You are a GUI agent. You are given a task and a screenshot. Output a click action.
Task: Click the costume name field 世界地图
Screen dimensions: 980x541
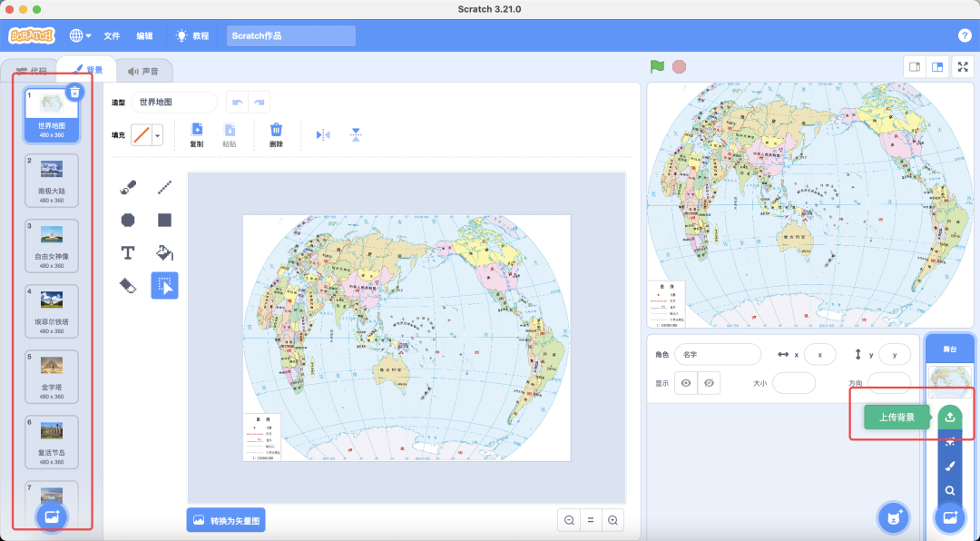point(173,102)
